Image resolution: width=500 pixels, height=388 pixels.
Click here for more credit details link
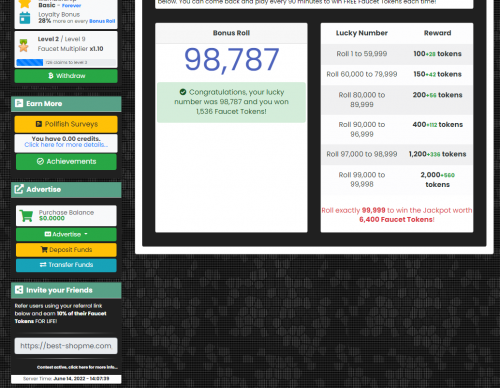point(66,145)
